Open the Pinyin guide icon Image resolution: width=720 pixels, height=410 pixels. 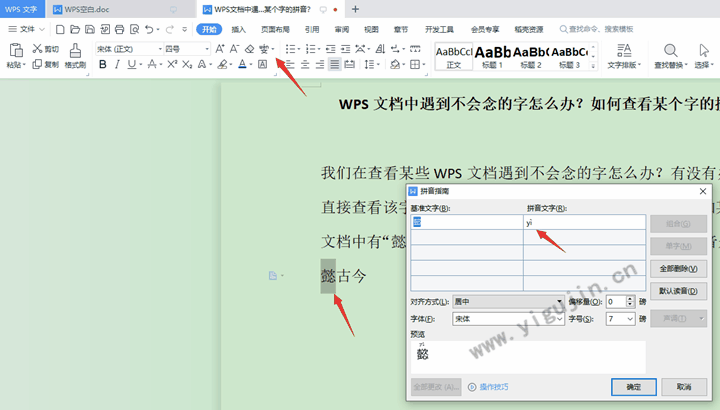click(x=264, y=49)
